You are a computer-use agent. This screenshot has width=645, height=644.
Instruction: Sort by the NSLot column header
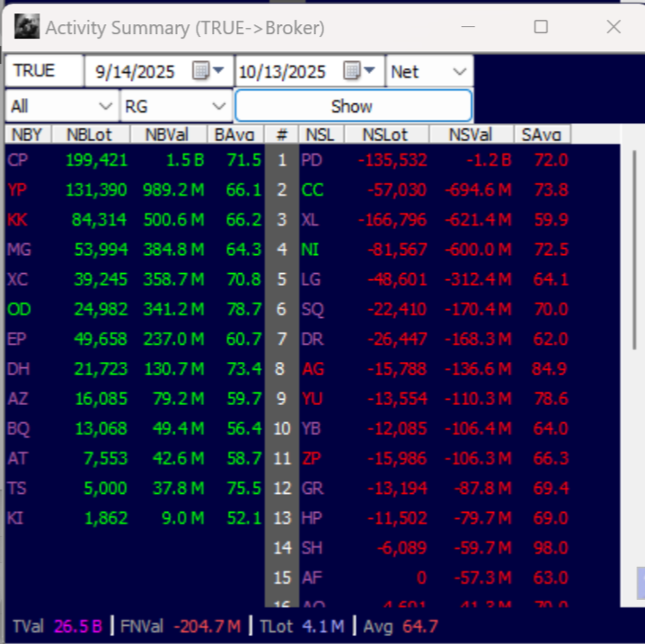click(x=386, y=135)
